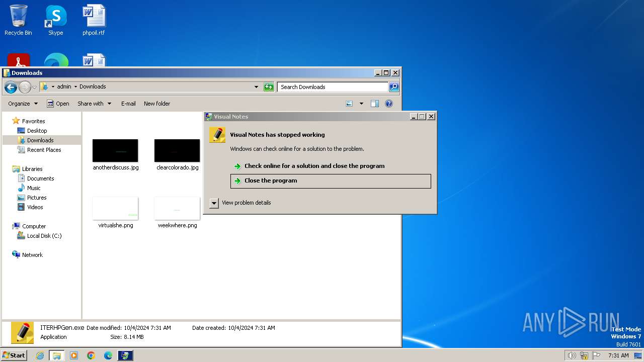Click the Windows Explorer taskbar icon
Image resolution: width=644 pixels, height=362 pixels.
(57, 355)
